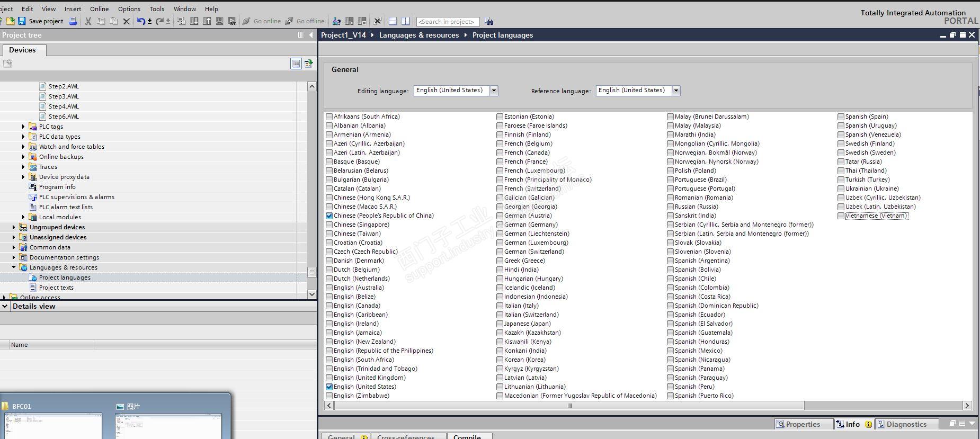Click the Accessible devices icon
The width and height of the screenshot is (980, 439).
pos(337,21)
